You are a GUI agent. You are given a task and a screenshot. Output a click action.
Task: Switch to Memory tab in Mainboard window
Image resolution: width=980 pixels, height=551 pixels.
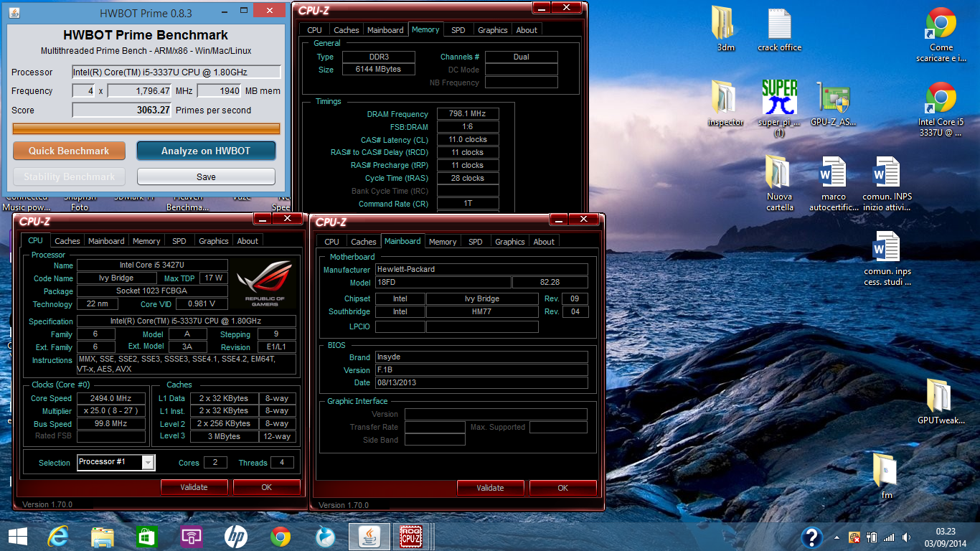pyautogui.click(x=443, y=242)
